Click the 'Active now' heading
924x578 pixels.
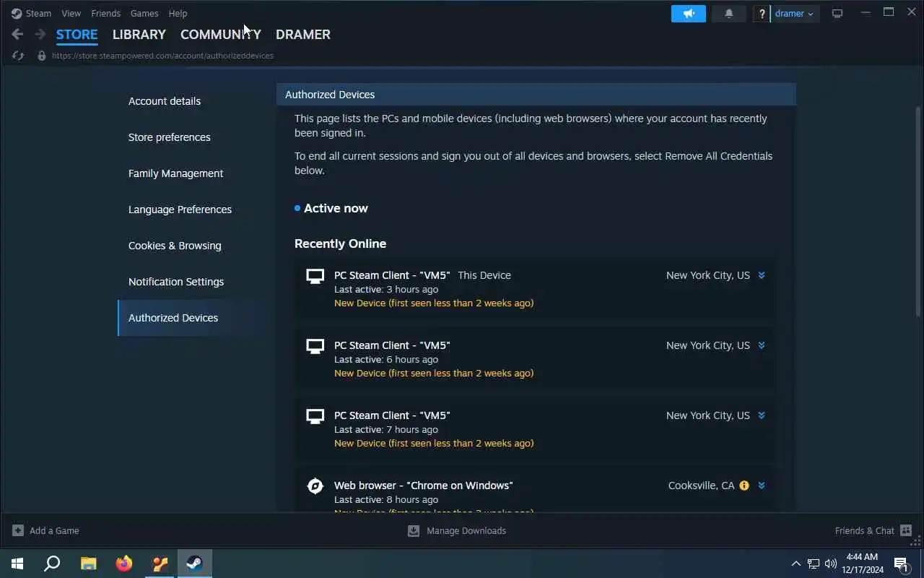(x=336, y=208)
